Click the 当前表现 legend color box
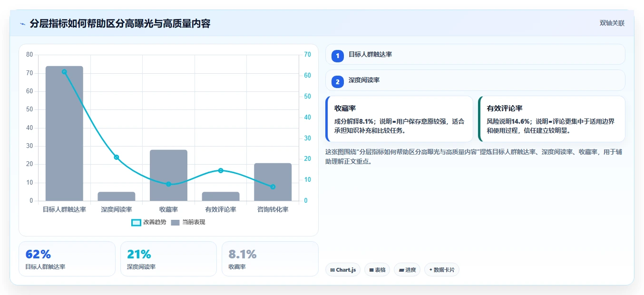Screen dimensions: 644x295 coord(175,222)
